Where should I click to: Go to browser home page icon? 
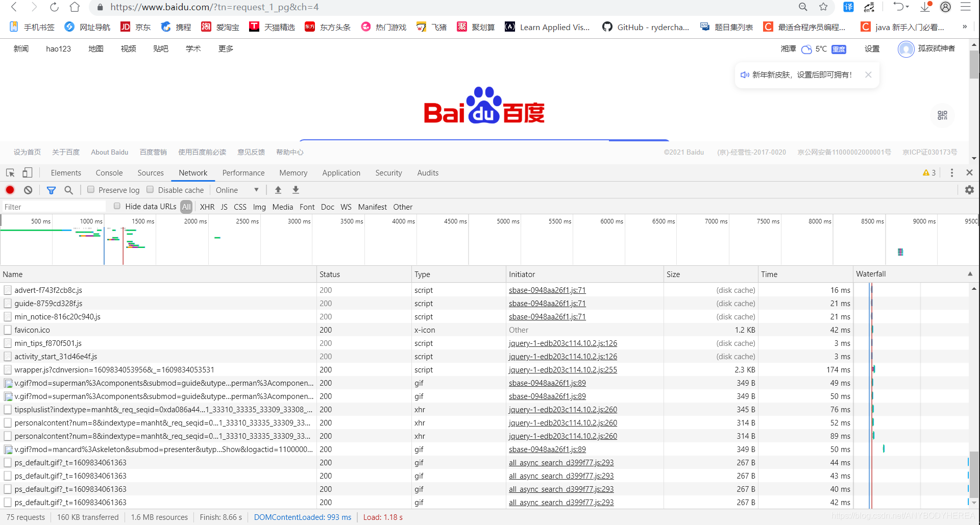tap(75, 7)
